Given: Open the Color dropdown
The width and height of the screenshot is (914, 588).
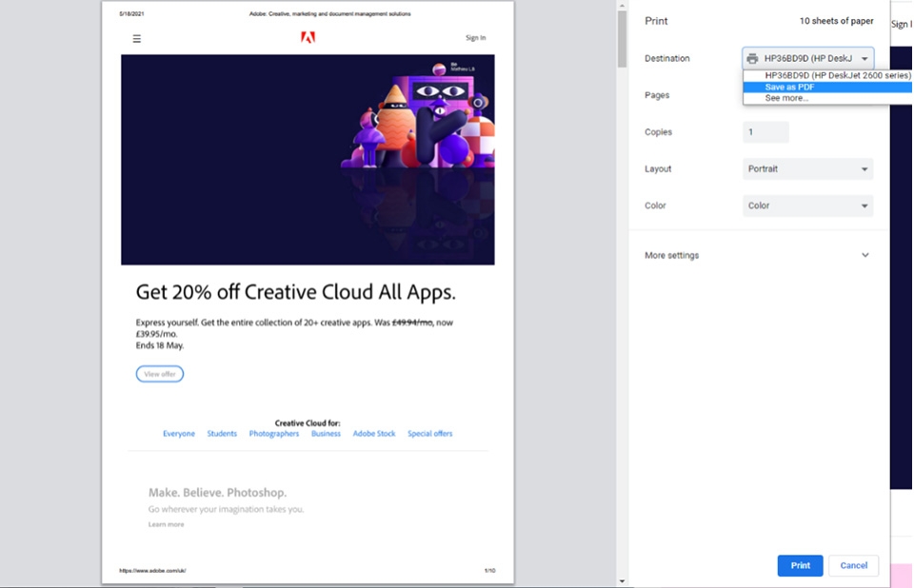Looking at the screenshot, I should 807,206.
